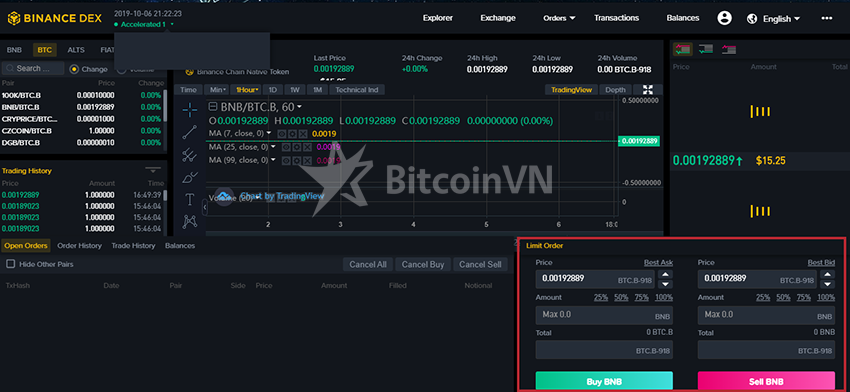
Task: Click the globe language icon
Action: pos(752,19)
